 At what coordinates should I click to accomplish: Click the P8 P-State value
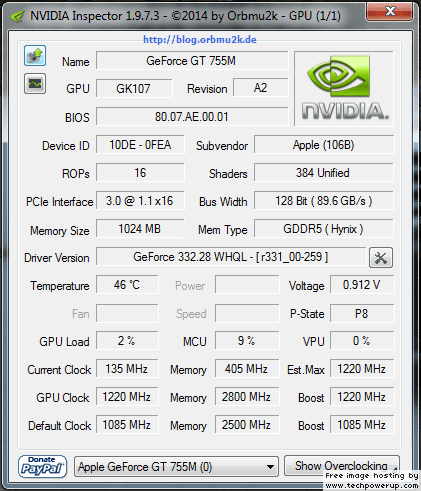click(362, 313)
